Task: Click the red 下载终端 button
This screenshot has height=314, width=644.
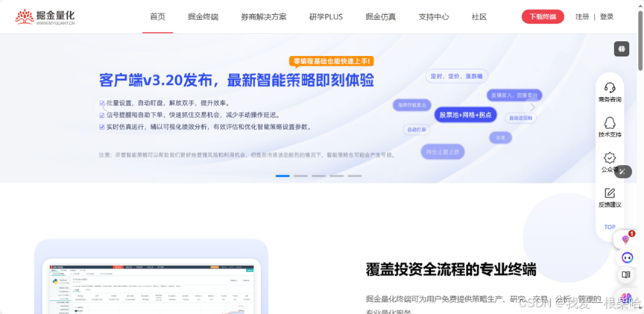Action: click(543, 16)
